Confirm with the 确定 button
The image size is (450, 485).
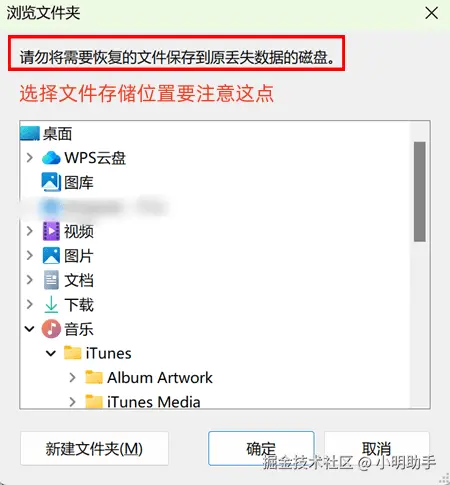click(261, 448)
